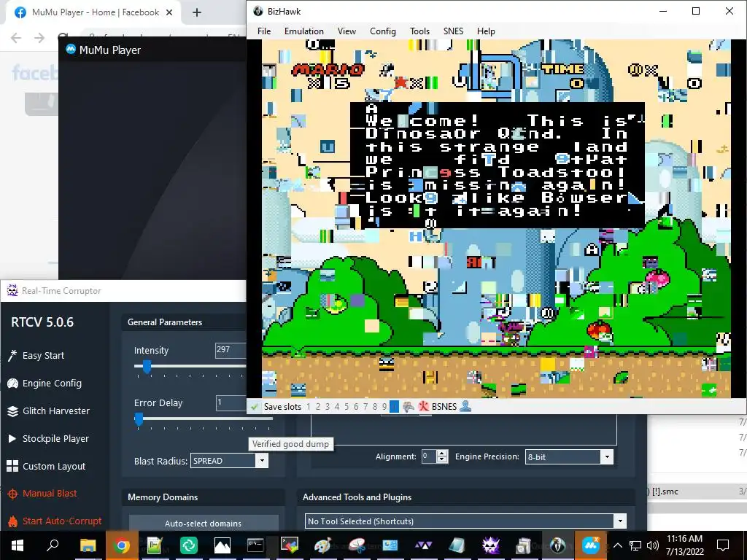This screenshot has height=560, width=747.
Task: Open Command Prompt from taskbar
Action: pyautogui.click(x=255, y=545)
